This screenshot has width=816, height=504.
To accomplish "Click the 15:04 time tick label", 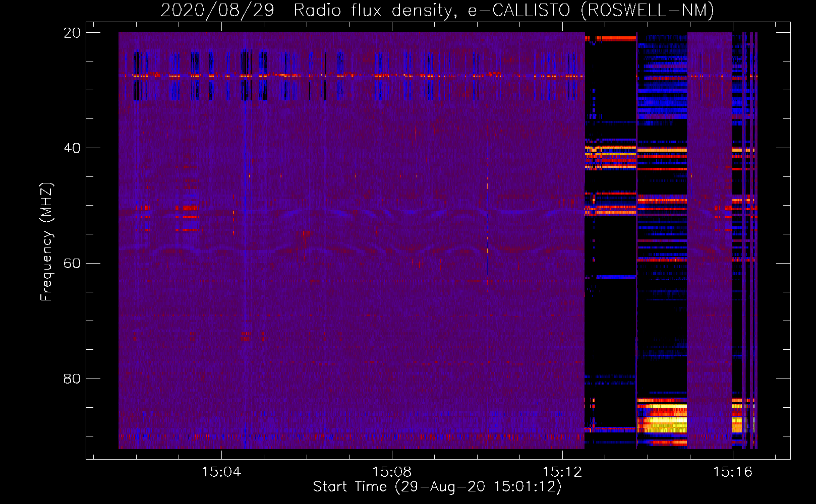I will [x=221, y=472].
